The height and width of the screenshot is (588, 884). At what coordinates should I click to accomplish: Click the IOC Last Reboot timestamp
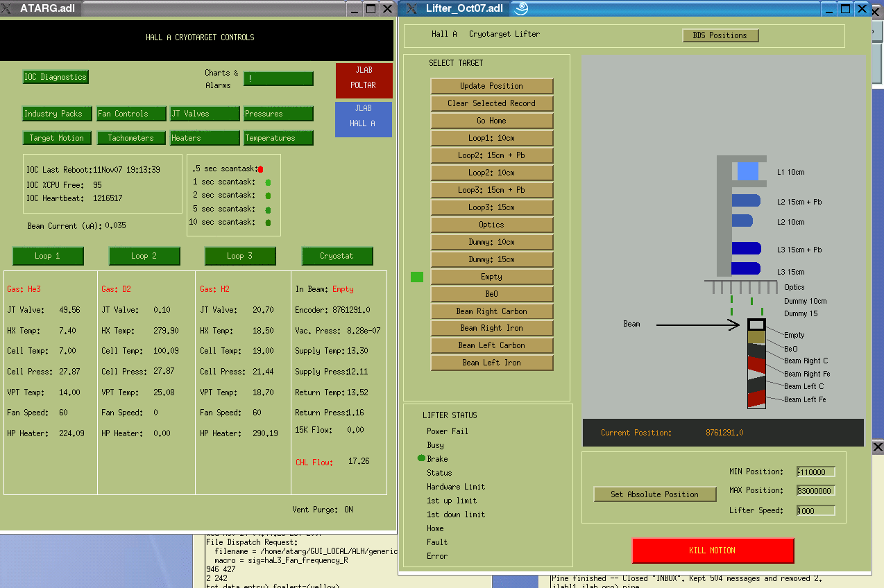126,170
